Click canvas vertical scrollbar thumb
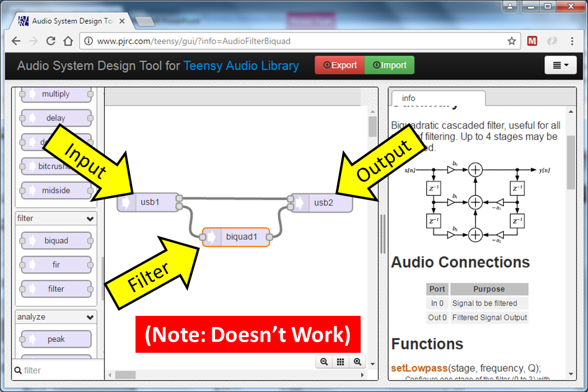588x392 pixels. pyautogui.click(x=372, y=127)
